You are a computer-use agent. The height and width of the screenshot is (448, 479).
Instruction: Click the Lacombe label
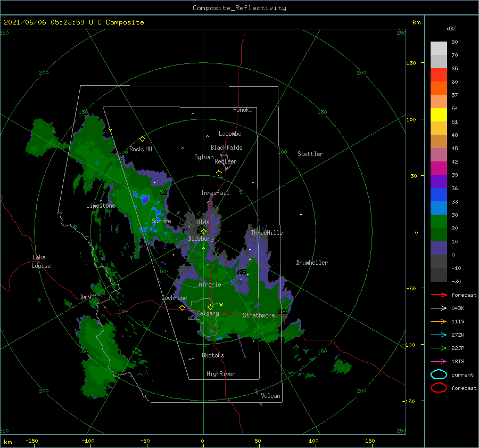click(x=230, y=134)
